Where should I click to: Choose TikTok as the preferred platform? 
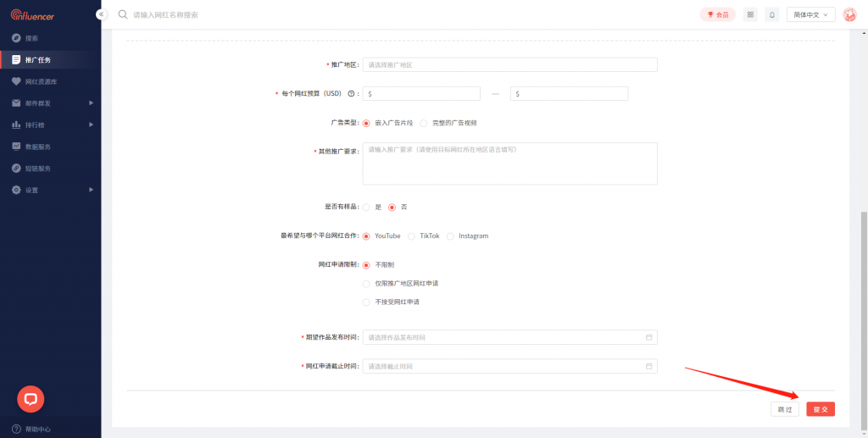(412, 236)
